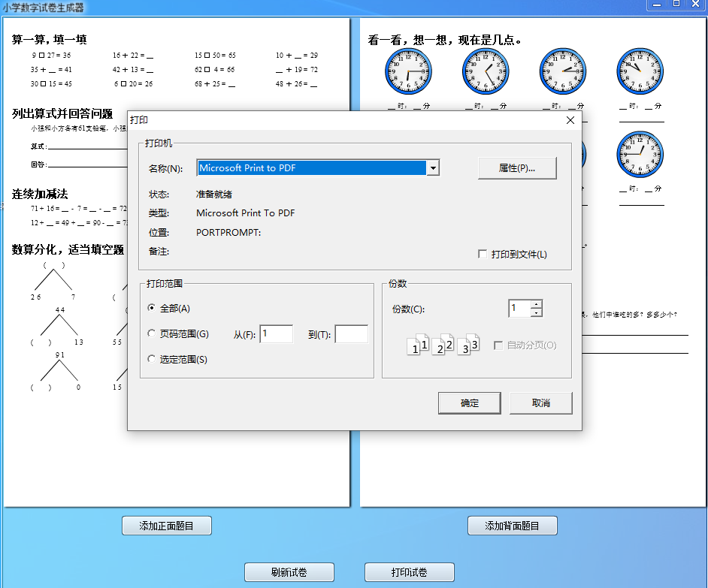Click the From (从) page number field
Screen dimensions: 708x588
pos(277,334)
